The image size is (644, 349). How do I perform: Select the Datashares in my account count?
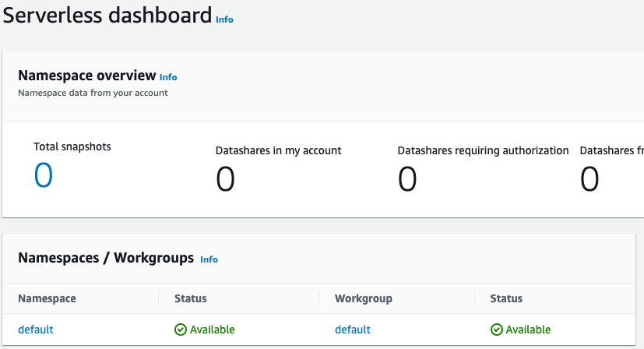pyautogui.click(x=225, y=179)
